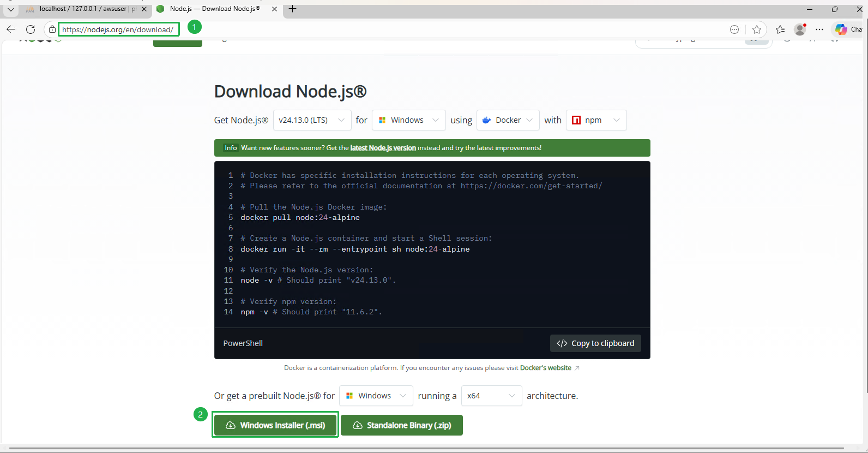Restore down the browser window
This screenshot has width=868, height=453.
click(835, 9)
